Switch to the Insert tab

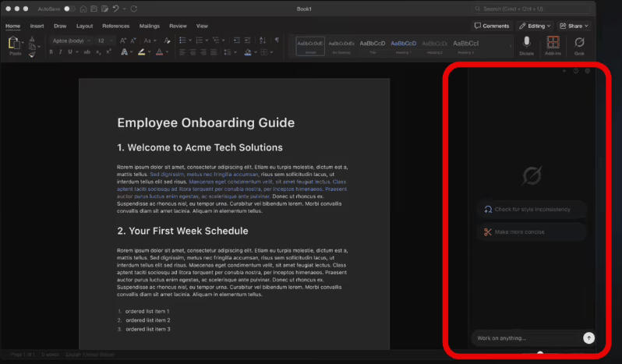coord(37,26)
